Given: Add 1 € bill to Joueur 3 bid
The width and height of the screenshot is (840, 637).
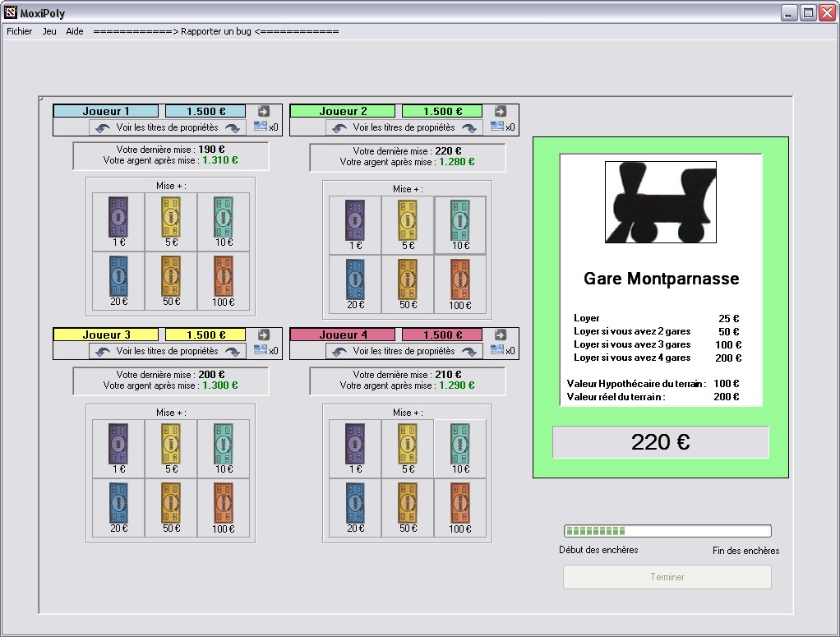Looking at the screenshot, I should pos(118,449).
